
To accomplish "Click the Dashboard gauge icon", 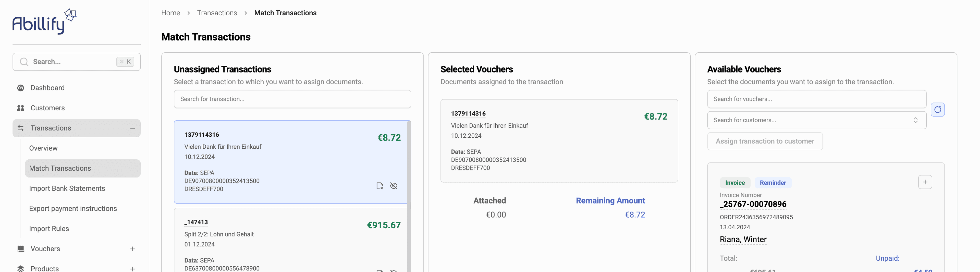I will point(21,88).
